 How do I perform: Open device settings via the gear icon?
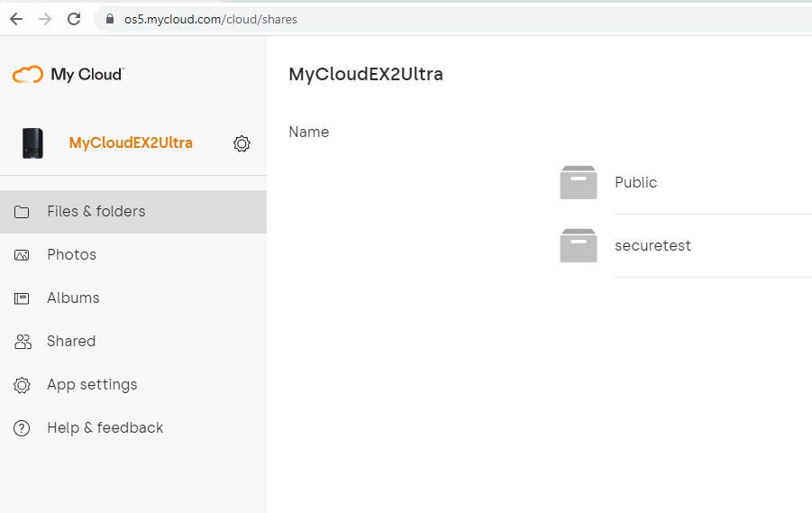(x=242, y=143)
